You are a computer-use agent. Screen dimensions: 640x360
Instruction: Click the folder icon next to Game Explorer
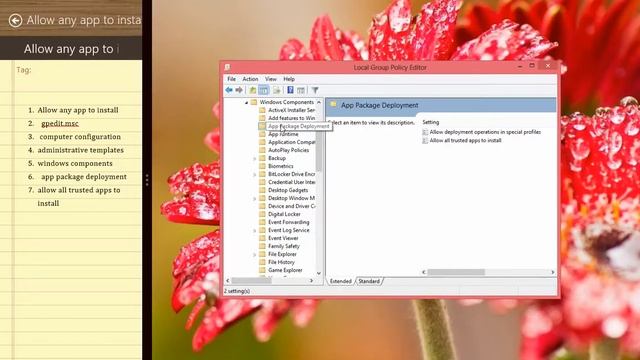click(x=262, y=270)
